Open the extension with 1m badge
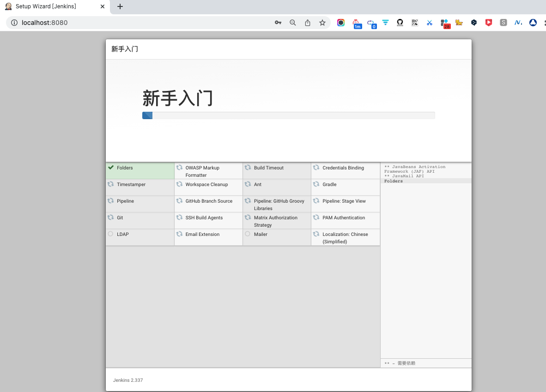The image size is (546, 392). (x=357, y=24)
